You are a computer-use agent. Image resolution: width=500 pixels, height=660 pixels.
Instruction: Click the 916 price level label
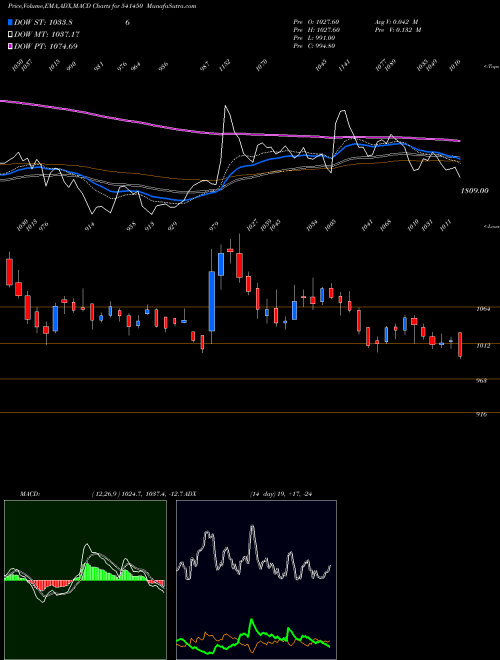point(482,415)
